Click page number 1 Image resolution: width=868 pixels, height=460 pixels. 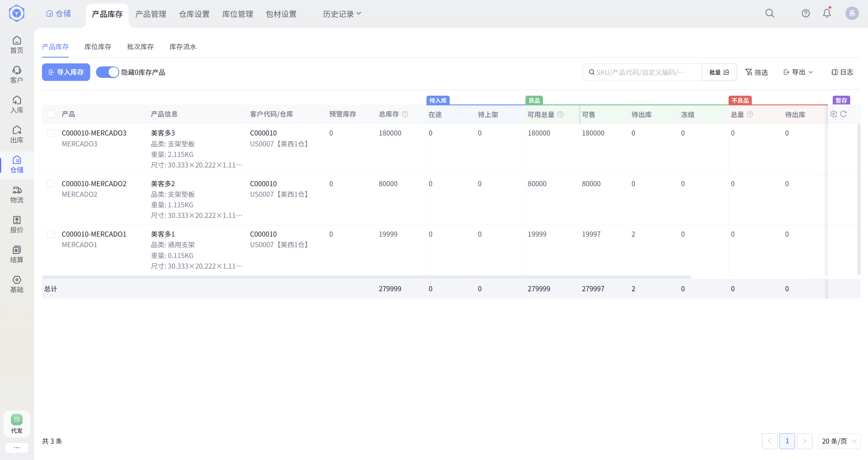click(x=787, y=441)
